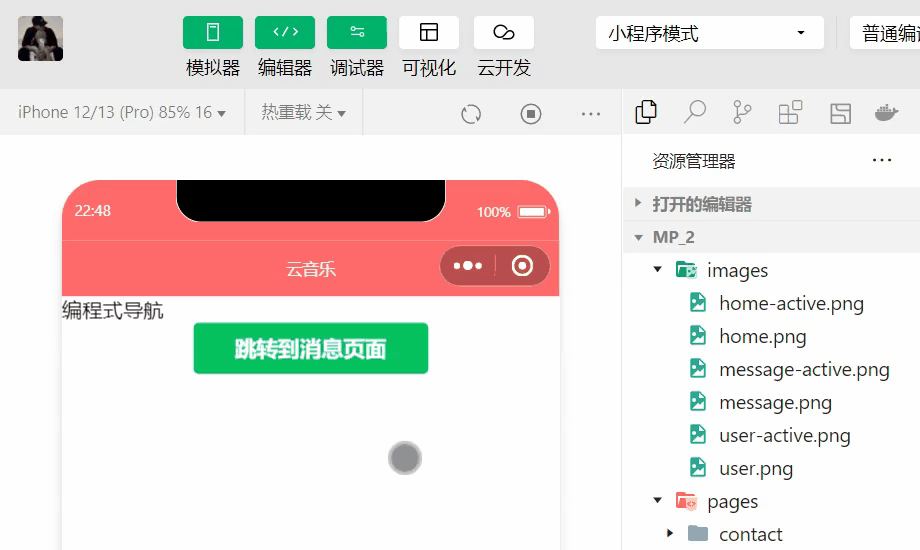The height and width of the screenshot is (550, 920).
Task: Toggle the simulator (模拟器) panel button
Action: coord(212,32)
